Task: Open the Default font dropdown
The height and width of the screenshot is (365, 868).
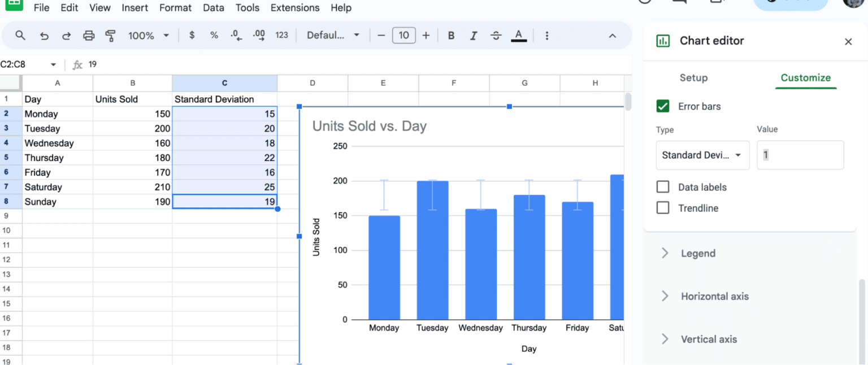Action: [x=333, y=35]
